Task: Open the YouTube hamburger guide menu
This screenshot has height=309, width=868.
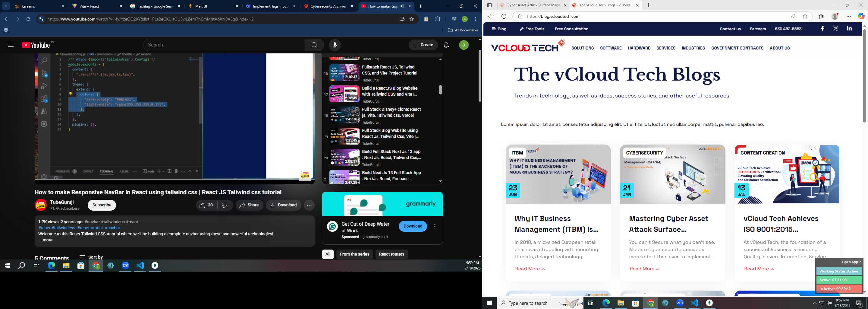Action: click(11, 45)
